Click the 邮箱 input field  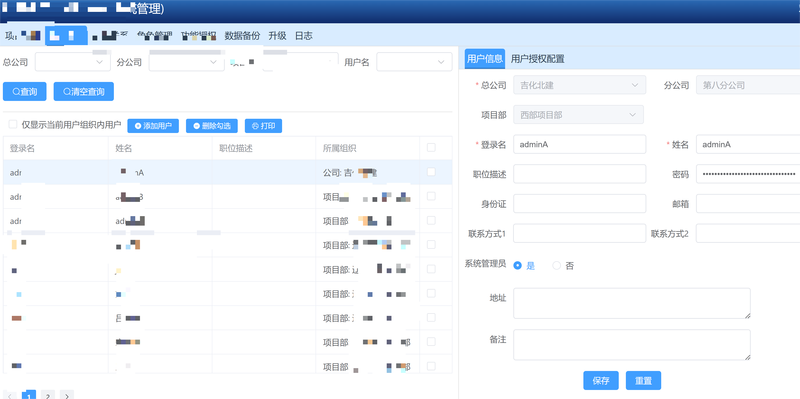click(x=748, y=204)
